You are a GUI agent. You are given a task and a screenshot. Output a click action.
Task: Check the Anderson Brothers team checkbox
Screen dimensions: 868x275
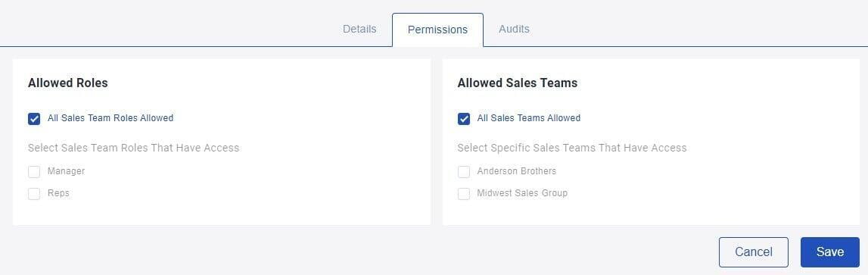click(464, 172)
